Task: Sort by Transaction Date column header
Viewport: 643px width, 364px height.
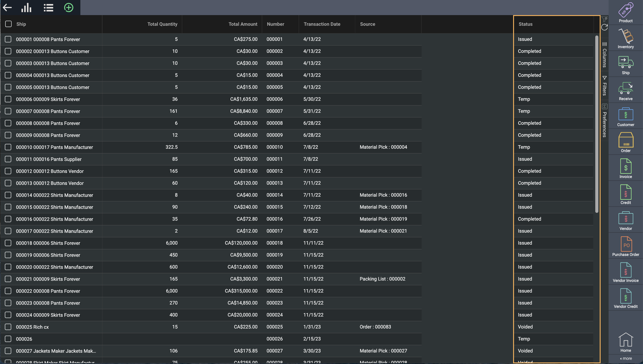Action: click(322, 24)
